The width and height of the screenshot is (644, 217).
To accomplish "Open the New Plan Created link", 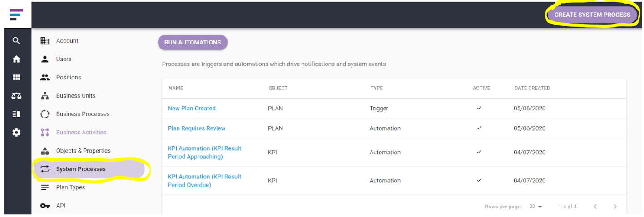I will click(x=192, y=108).
